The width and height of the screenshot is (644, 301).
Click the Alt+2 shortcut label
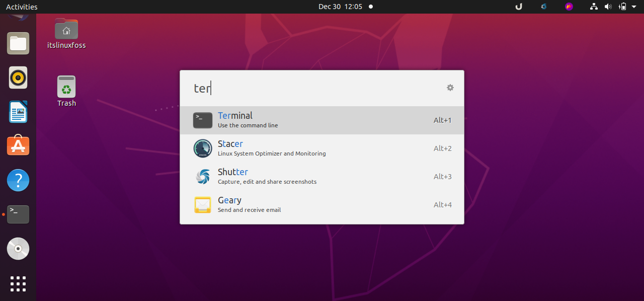pyautogui.click(x=443, y=148)
